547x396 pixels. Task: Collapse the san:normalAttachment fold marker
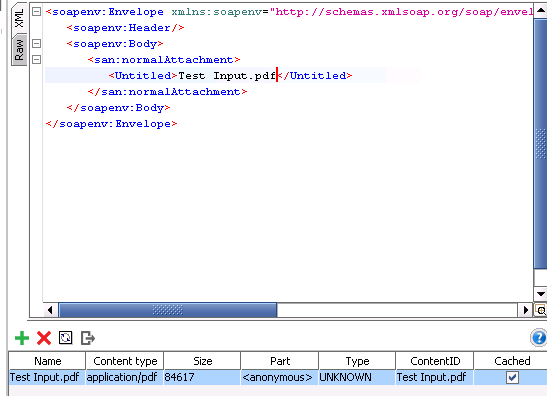click(x=36, y=60)
